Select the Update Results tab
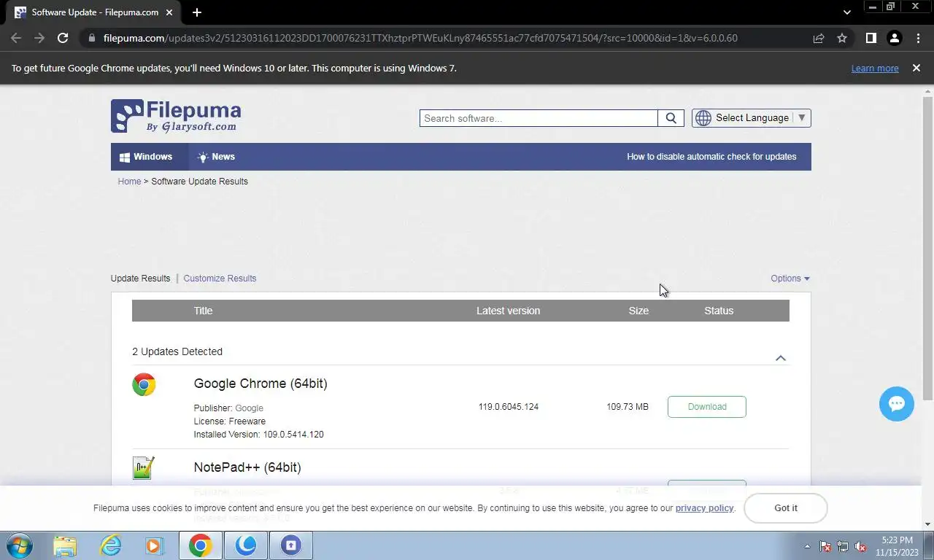 (x=140, y=279)
